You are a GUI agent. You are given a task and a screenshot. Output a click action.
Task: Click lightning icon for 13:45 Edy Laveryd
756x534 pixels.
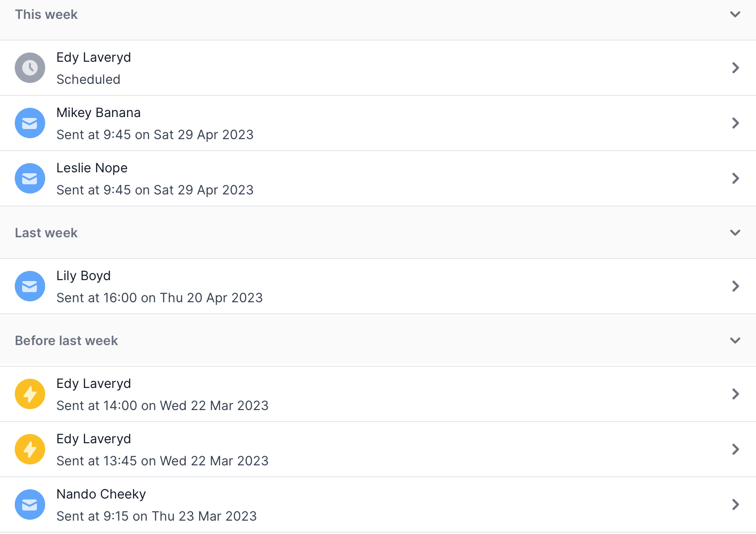point(30,449)
